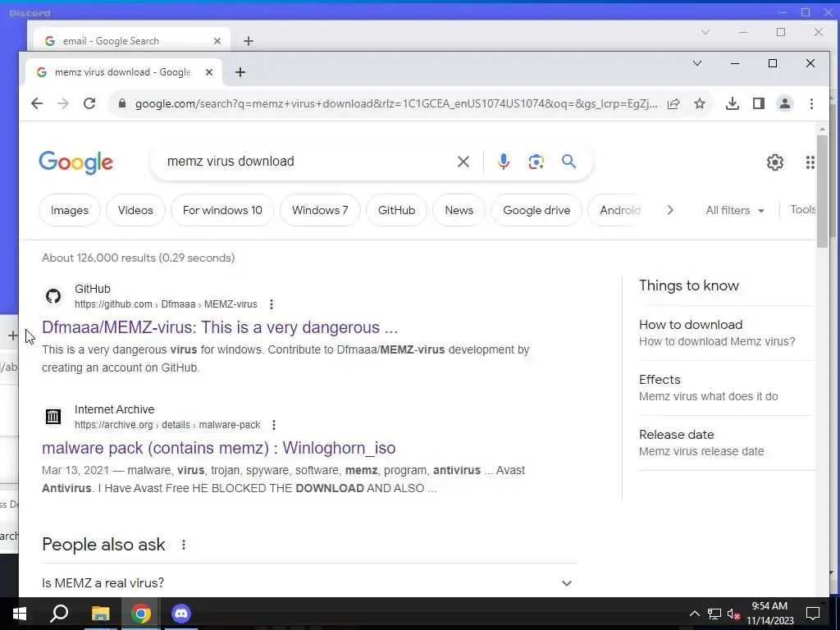
Task: Go back using Chrome's back arrow
Action: pyautogui.click(x=36, y=103)
